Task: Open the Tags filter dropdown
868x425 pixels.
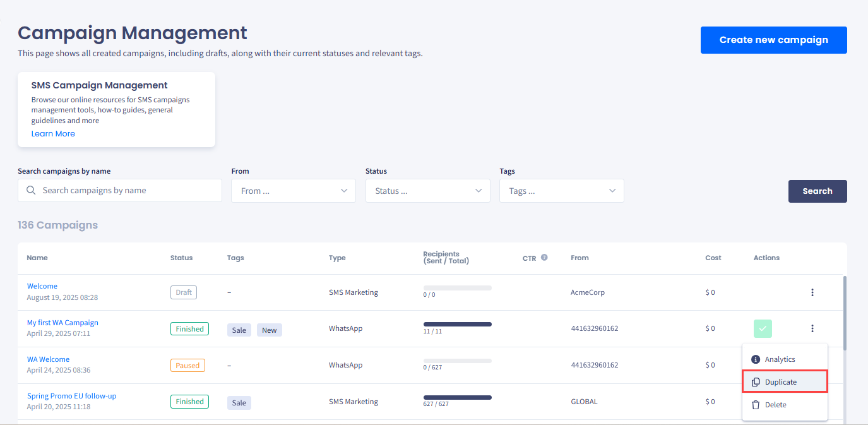Action: pos(562,191)
